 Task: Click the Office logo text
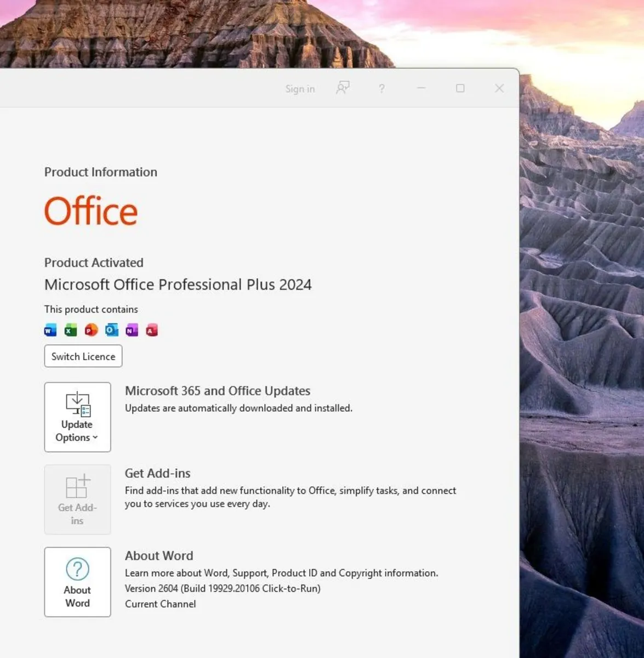coord(91,211)
